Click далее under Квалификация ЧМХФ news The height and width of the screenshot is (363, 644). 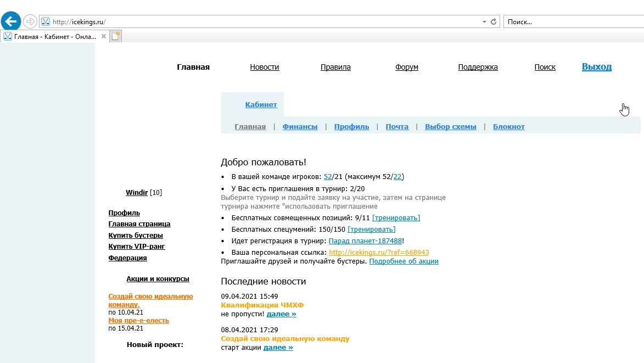282,314
